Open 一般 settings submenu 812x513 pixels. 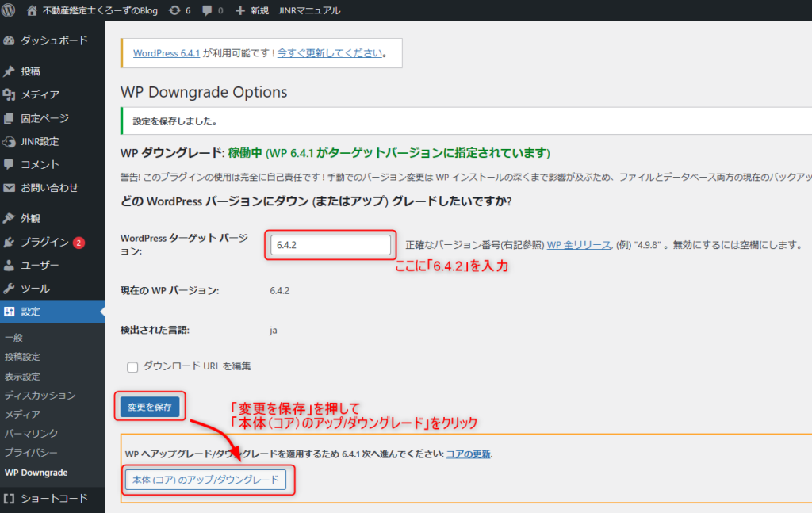[x=14, y=338]
